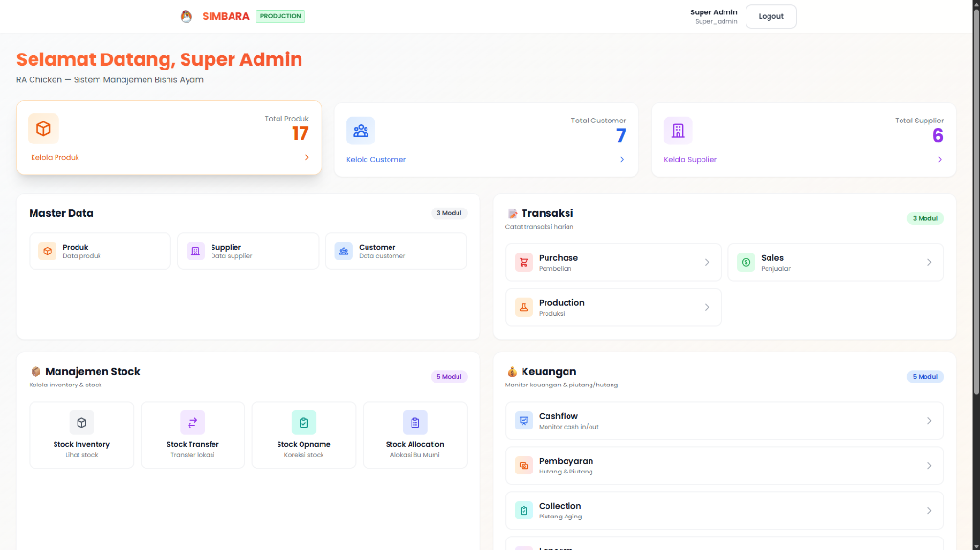This screenshot has width=980, height=550.
Task: Click the chevron on the Collection row
Action: 929,511
